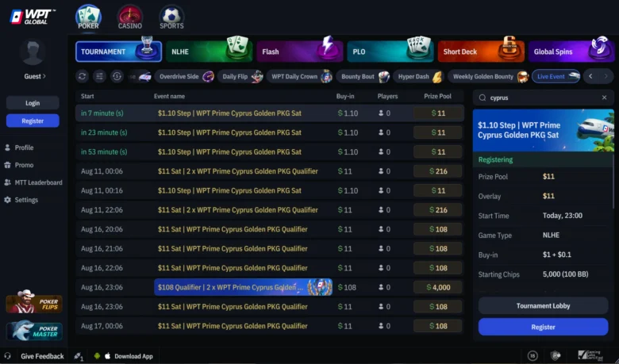Click Download App link
Screen dimensions: 619x364
coord(133,356)
